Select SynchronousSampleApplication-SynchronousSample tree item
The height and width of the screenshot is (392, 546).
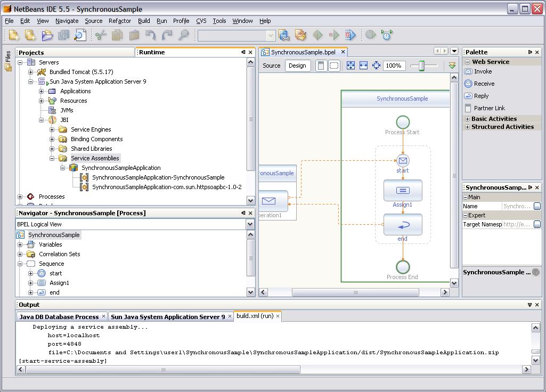158,177
